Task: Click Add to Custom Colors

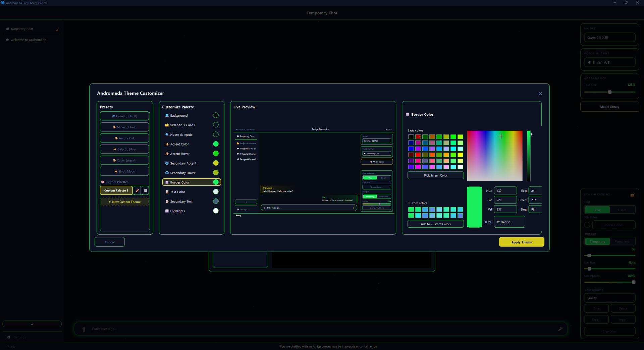Action: (x=435, y=224)
